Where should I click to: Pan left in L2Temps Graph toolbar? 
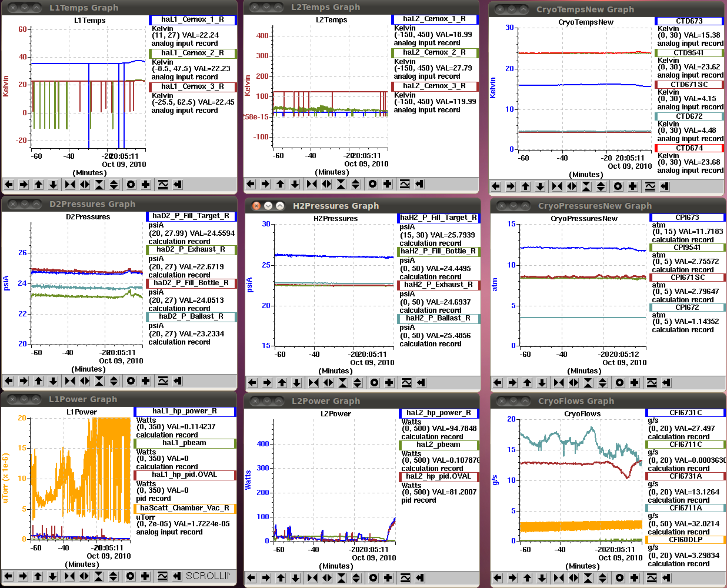(251, 184)
